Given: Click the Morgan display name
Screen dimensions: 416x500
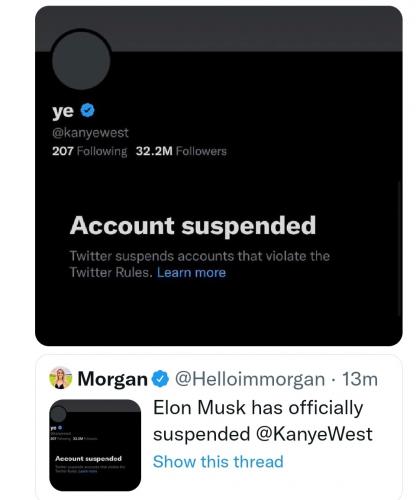Looking at the screenshot, I should point(112,379).
